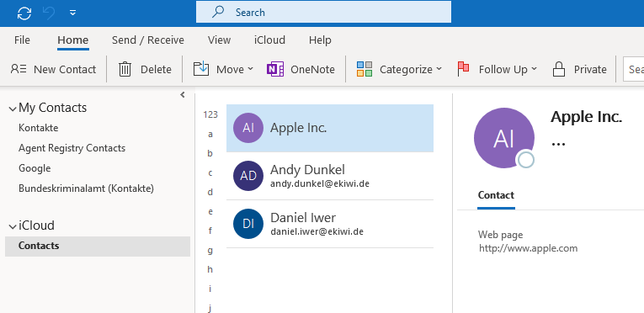The height and width of the screenshot is (313, 644).
Task: Click the AI avatar in the contact list
Action: tap(248, 128)
